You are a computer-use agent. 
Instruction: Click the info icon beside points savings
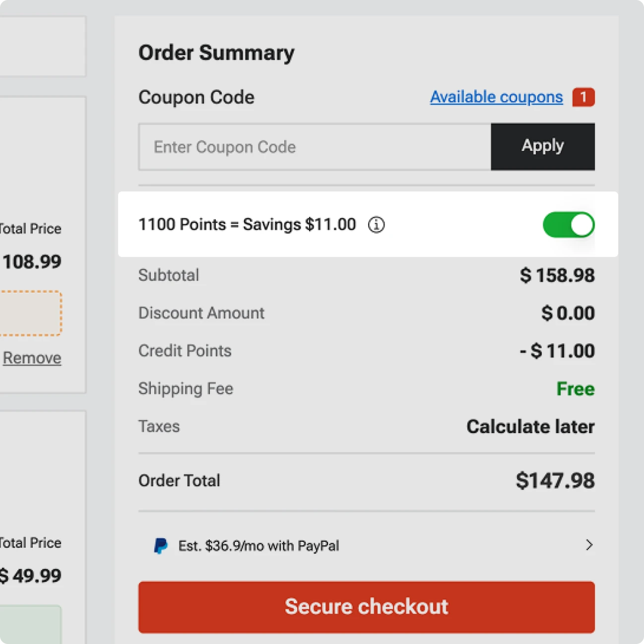376,225
